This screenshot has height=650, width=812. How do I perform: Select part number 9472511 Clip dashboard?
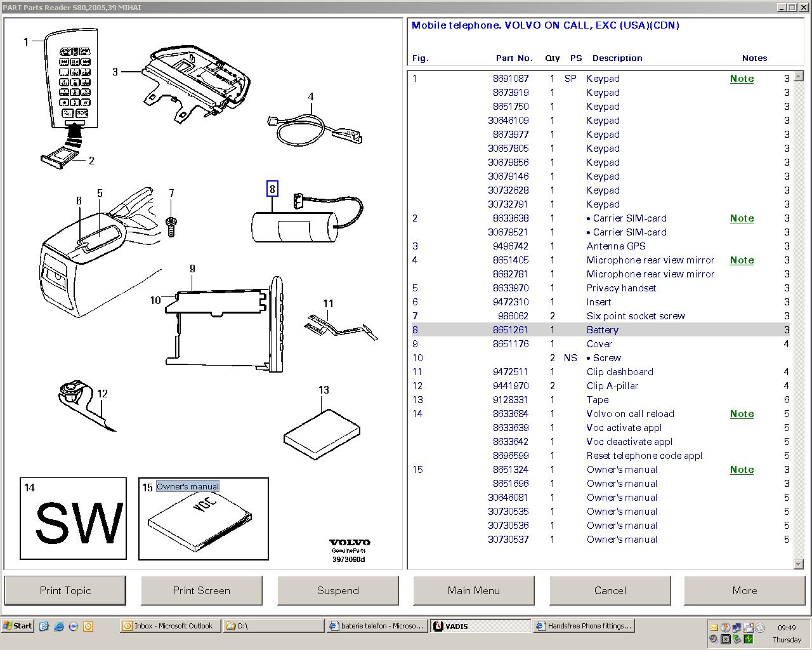pos(601,372)
